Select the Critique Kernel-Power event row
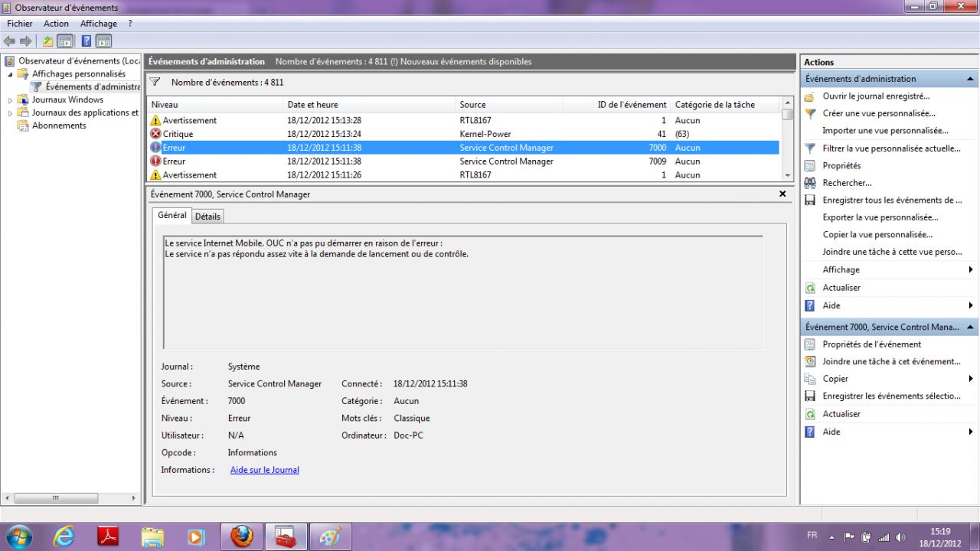Viewport: 980px width, 551px height. (463, 134)
